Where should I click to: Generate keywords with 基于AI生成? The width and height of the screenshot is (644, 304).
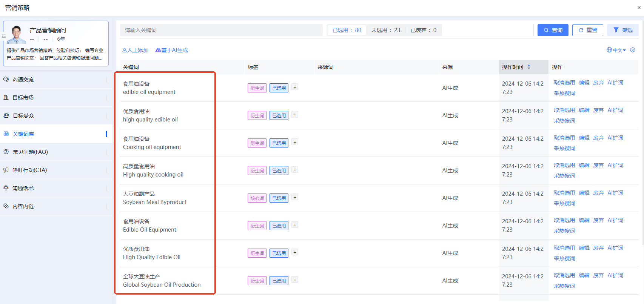point(172,50)
